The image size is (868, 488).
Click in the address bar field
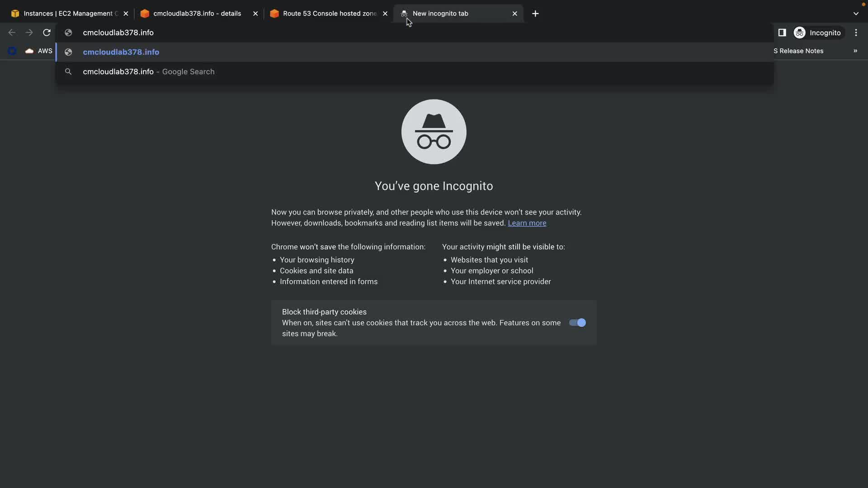pos(407,33)
